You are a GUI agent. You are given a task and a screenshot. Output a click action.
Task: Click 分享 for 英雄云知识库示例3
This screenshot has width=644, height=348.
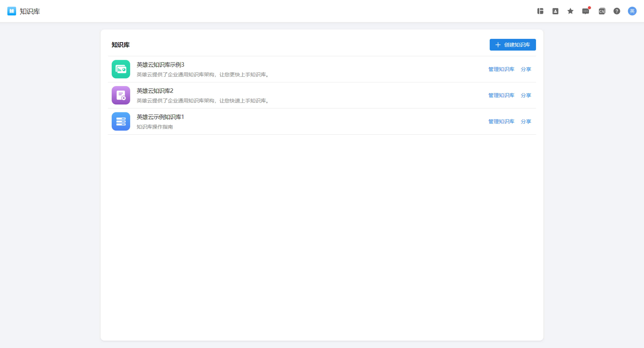(526, 69)
